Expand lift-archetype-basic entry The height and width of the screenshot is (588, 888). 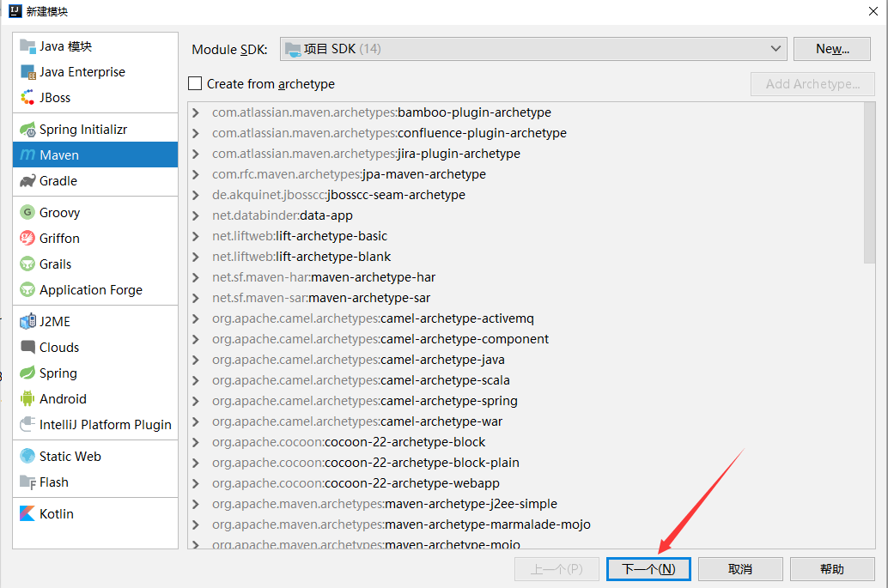pos(196,236)
